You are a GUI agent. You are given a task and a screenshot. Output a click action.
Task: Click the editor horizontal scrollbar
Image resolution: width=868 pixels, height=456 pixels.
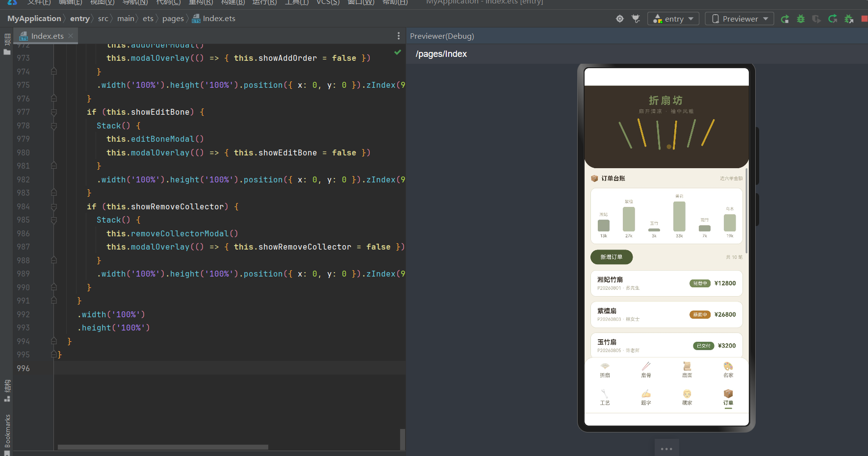click(163, 447)
